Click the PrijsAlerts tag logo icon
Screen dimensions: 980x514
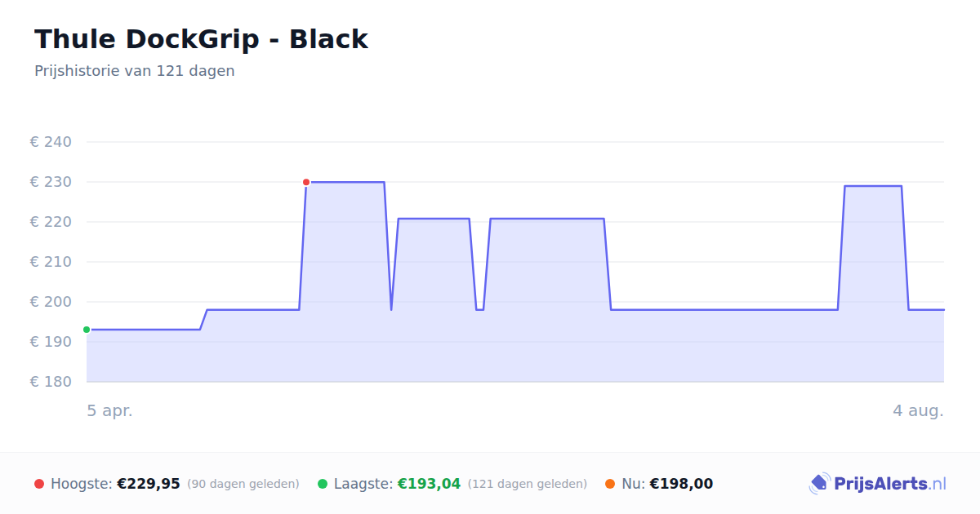click(819, 484)
